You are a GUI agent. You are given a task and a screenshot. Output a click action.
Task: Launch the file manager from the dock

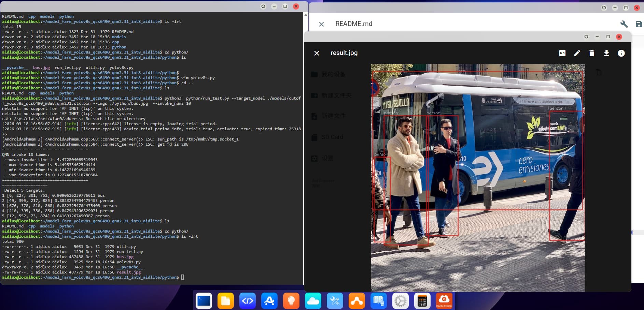click(226, 301)
